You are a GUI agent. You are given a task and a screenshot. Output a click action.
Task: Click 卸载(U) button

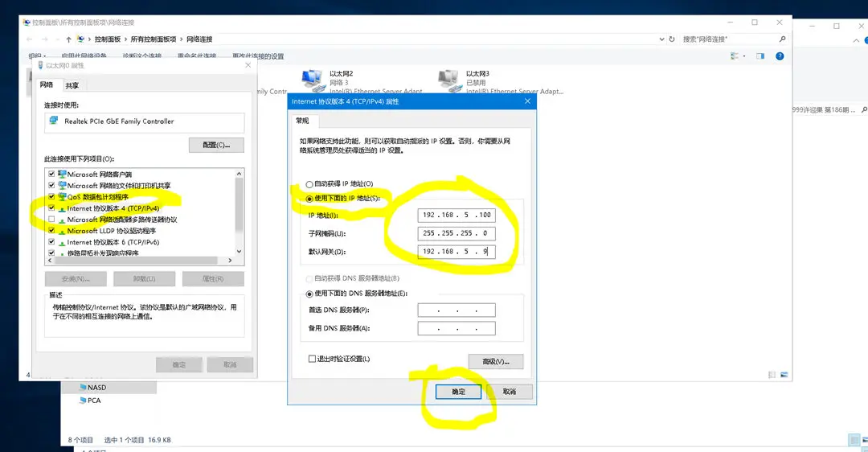pos(145,278)
